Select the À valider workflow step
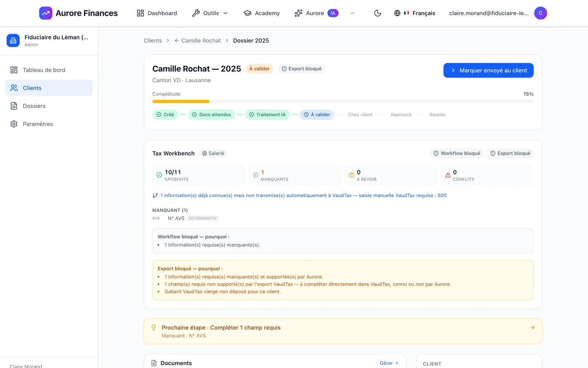The image size is (588, 368). pos(317,115)
